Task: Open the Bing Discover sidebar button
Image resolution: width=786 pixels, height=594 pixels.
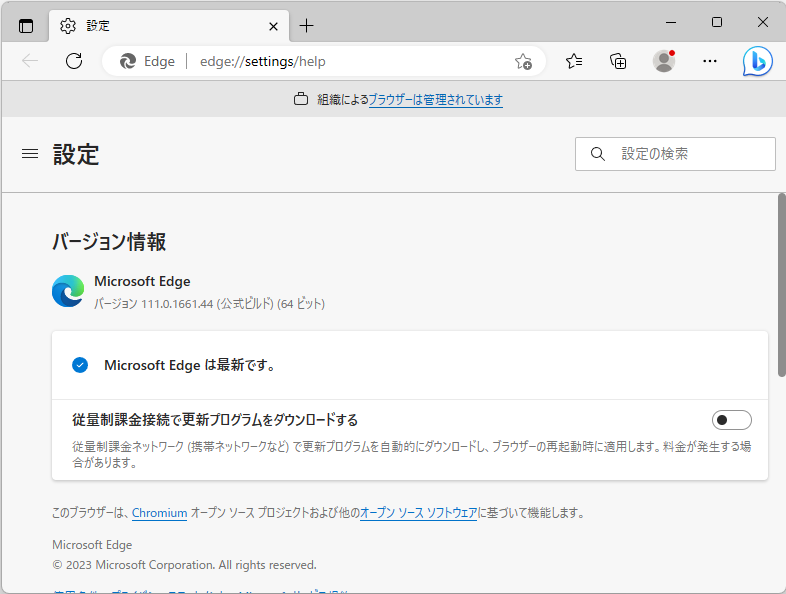Action: 757,61
